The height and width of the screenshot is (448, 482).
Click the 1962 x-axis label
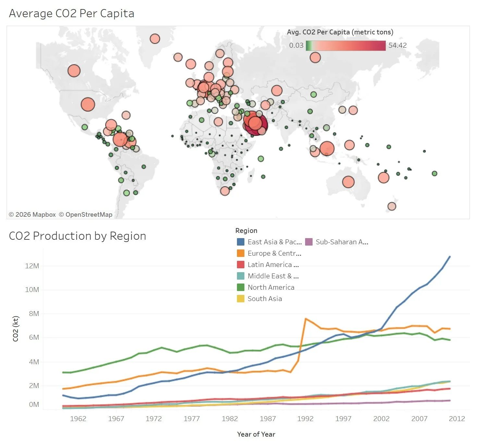[x=78, y=419]
